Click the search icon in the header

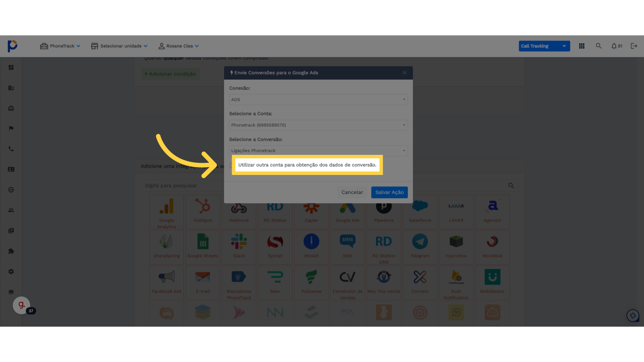point(598,46)
